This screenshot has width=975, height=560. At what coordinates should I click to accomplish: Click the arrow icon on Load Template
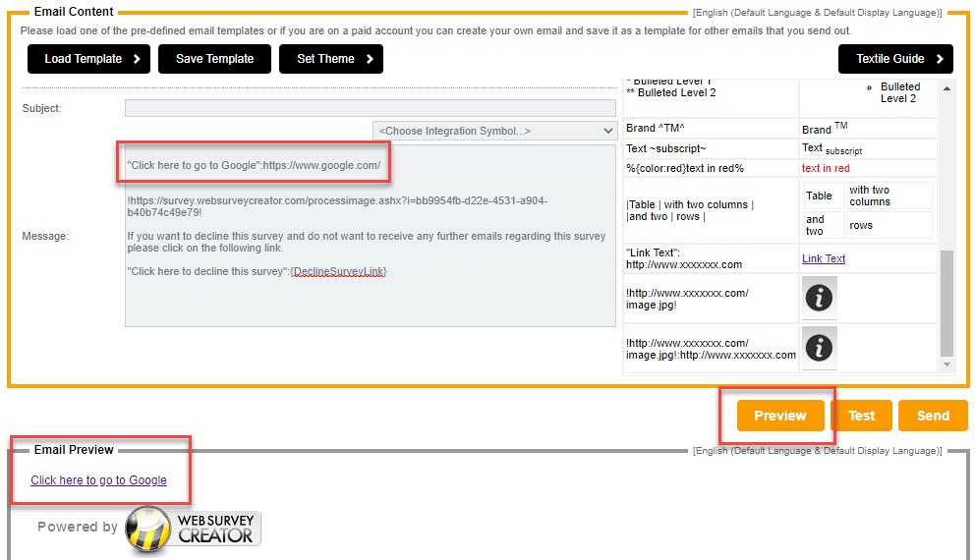coord(137,59)
